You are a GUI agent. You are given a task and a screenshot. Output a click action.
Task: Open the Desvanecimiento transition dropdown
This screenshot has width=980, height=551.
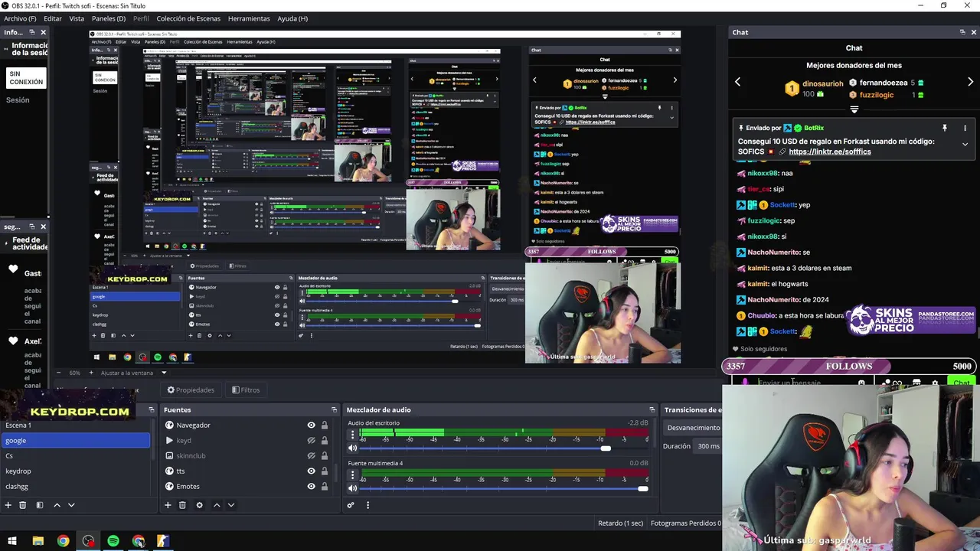tap(693, 428)
